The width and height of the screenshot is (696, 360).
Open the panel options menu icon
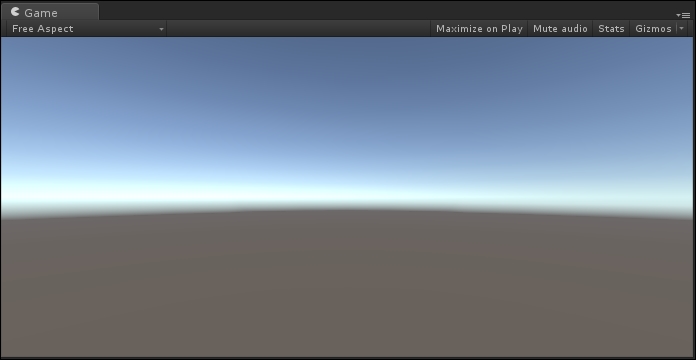point(684,15)
